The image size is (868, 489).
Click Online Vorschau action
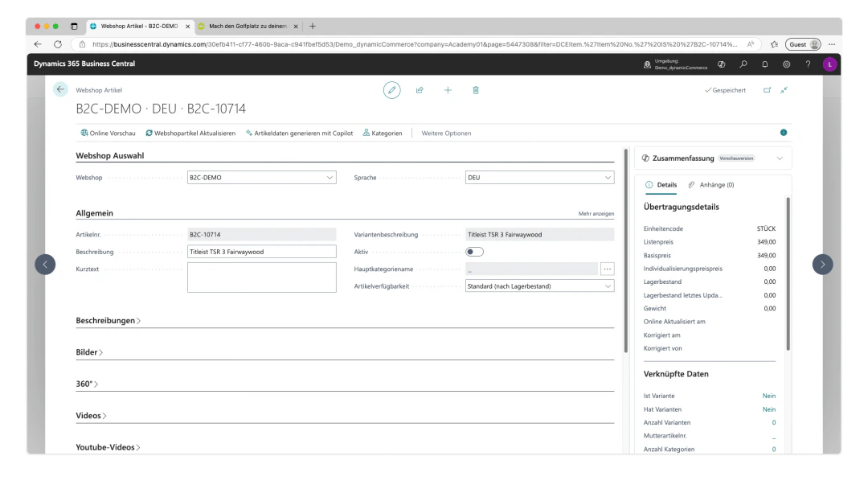pyautogui.click(x=108, y=133)
